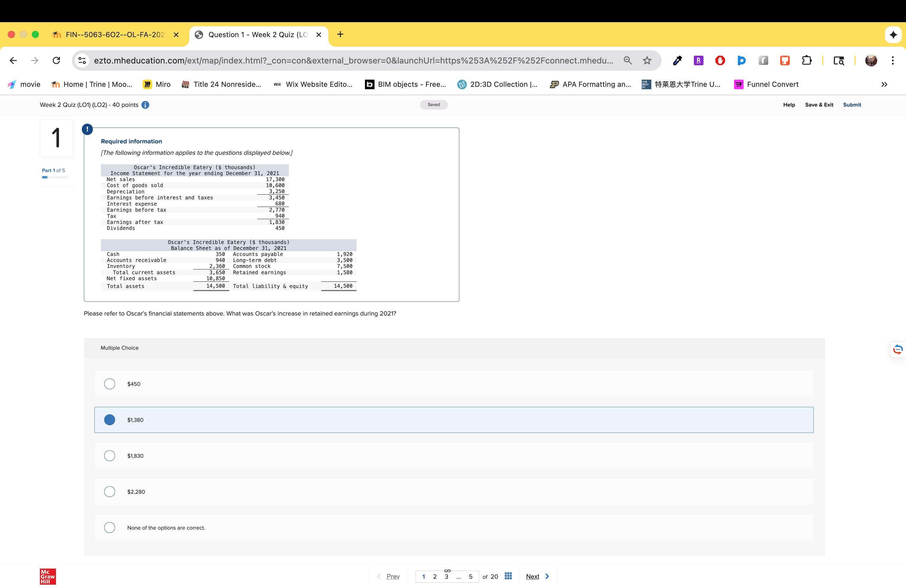Open the Chrome profile avatar
The height and width of the screenshot is (588, 906).
coord(871,60)
